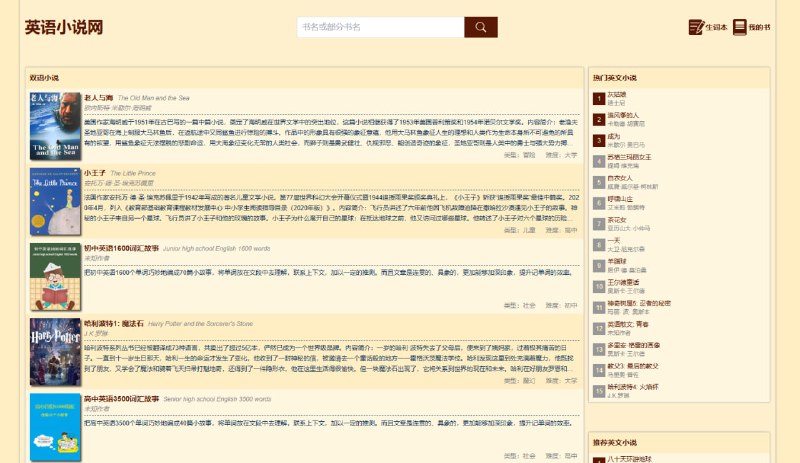Open the 小王子 title link

coord(95,173)
